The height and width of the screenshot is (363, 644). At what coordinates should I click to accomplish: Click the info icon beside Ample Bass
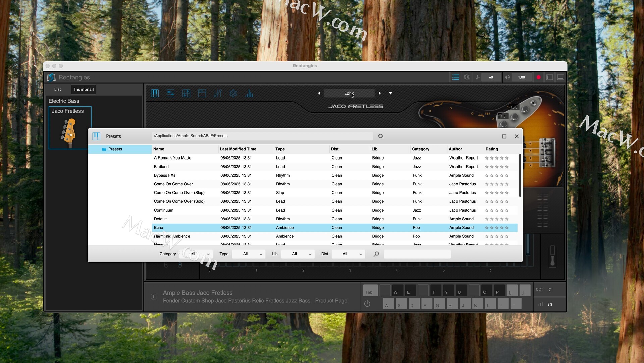click(x=154, y=297)
